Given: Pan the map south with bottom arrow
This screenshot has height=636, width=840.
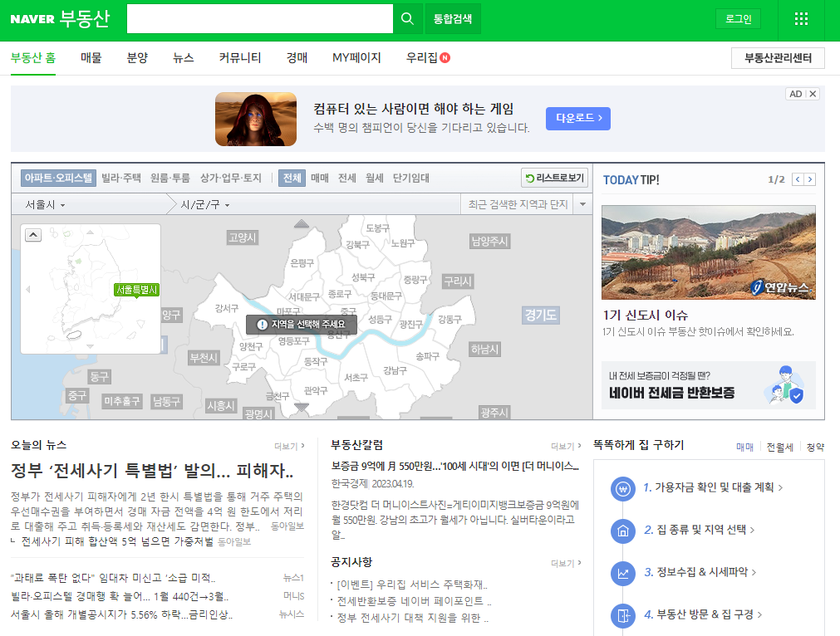Looking at the screenshot, I should tap(302, 408).
